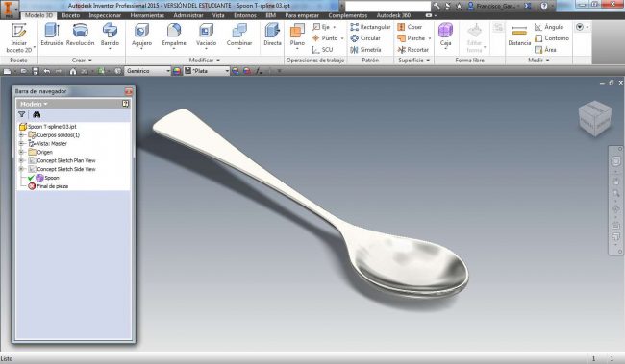Open the Genérico material dropdown
Viewport: 625px width, 364px height.
click(148, 71)
